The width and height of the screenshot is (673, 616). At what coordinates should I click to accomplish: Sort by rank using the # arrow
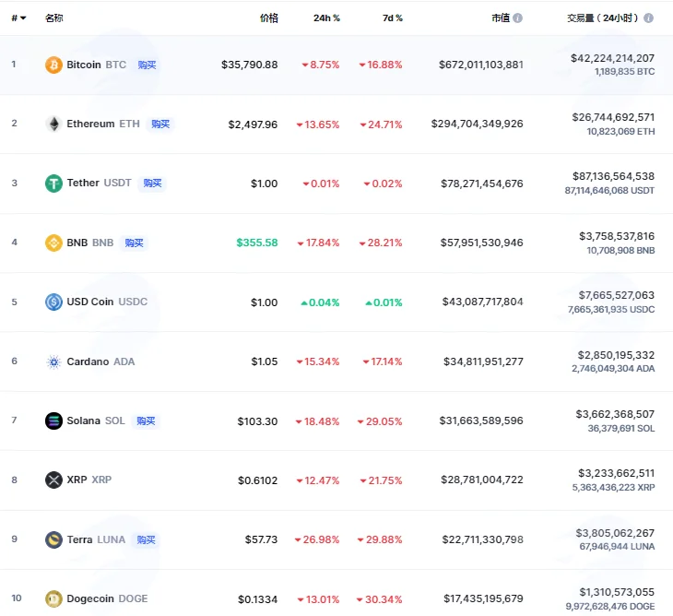(18, 18)
